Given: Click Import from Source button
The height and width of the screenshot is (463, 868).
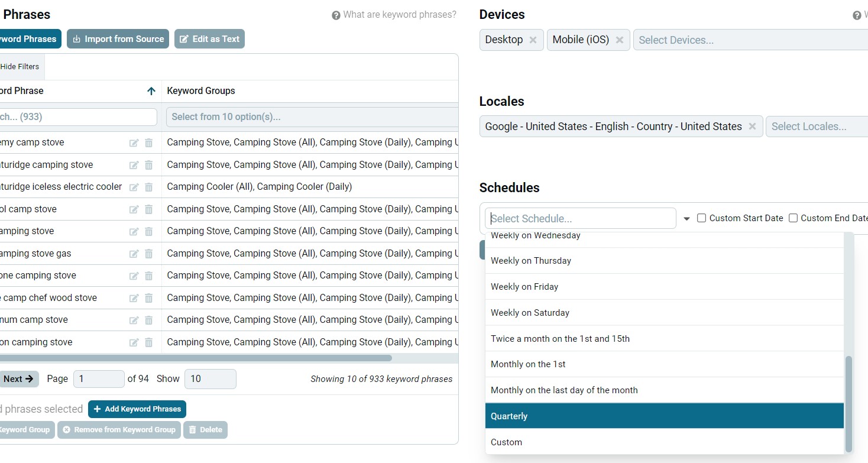Looking at the screenshot, I should 118,39.
